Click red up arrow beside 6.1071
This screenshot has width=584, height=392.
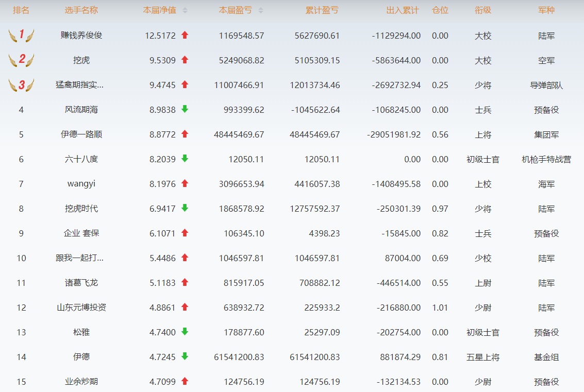click(185, 233)
